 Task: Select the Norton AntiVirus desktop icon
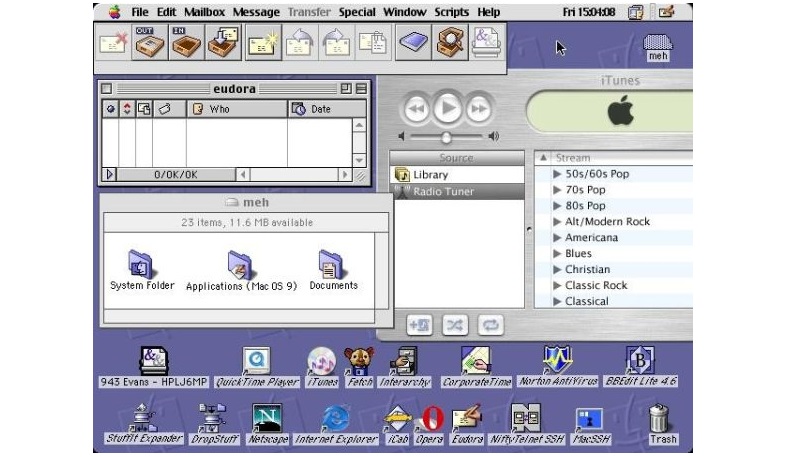click(x=557, y=361)
